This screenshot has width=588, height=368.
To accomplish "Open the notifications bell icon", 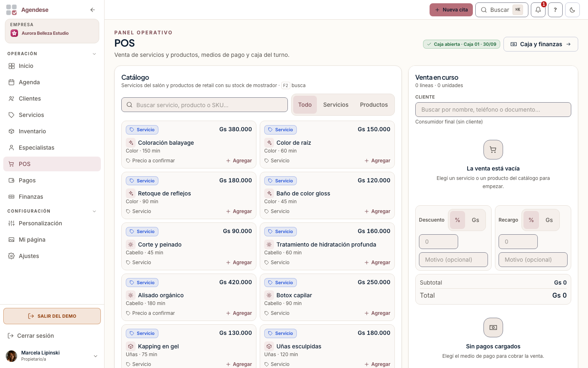I will tap(538, 10).
